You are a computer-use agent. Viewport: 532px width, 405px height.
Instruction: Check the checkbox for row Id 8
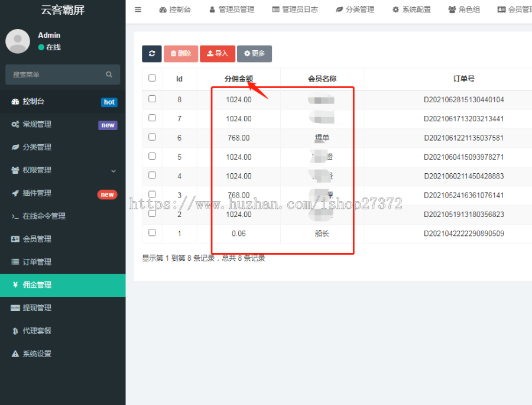(x=152, y=99)
